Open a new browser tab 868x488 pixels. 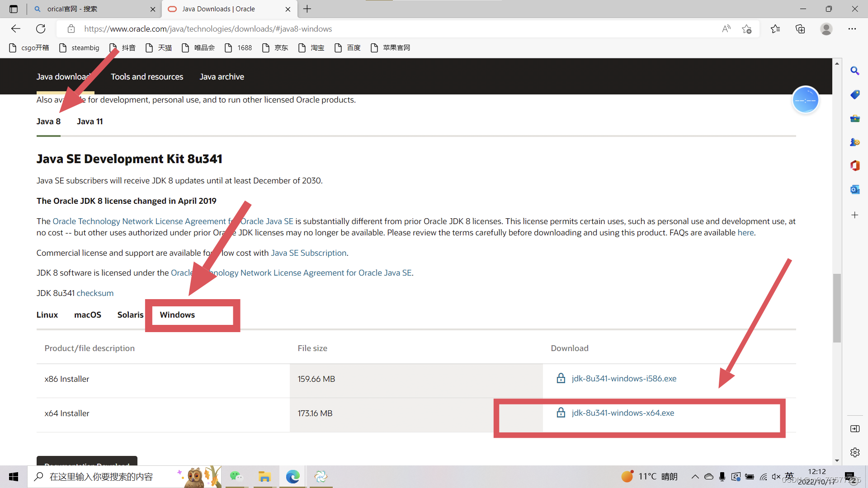tap(307, 9)
